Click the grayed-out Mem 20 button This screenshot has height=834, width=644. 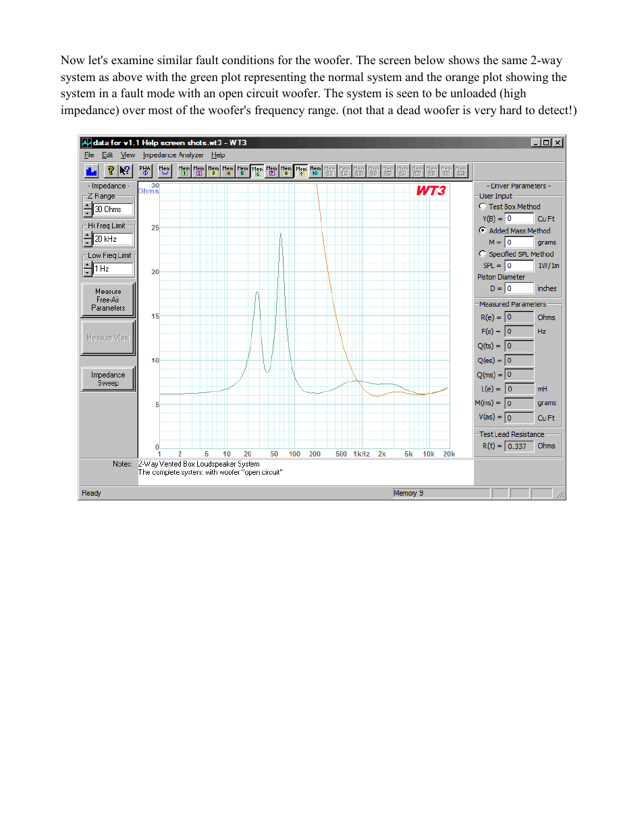coord(461,171)
